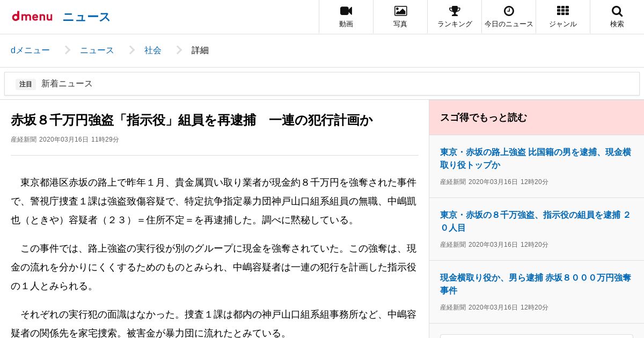This screenshot has height=338, width=644.
Task: Click the 詳細 breadcrumb text
Action: 200,50
